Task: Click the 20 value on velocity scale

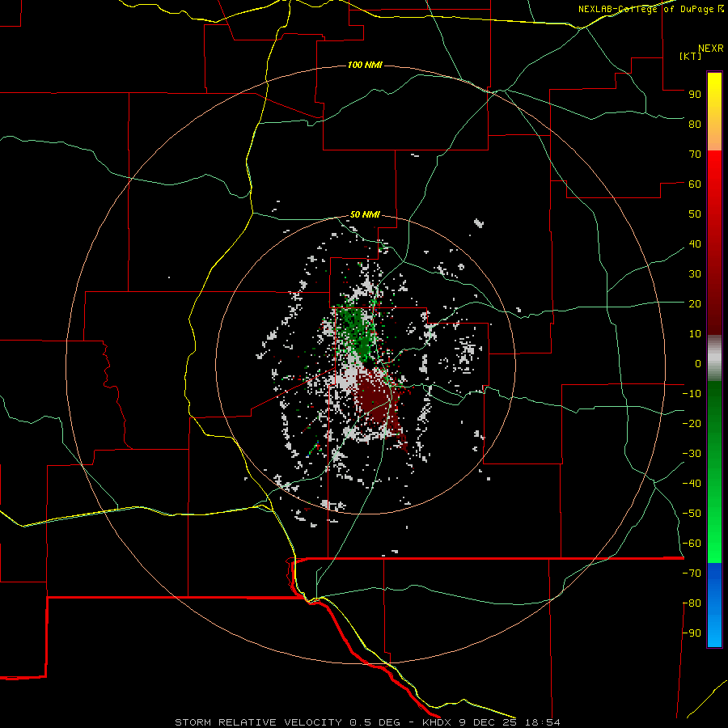Action: [x=695, y=303]
